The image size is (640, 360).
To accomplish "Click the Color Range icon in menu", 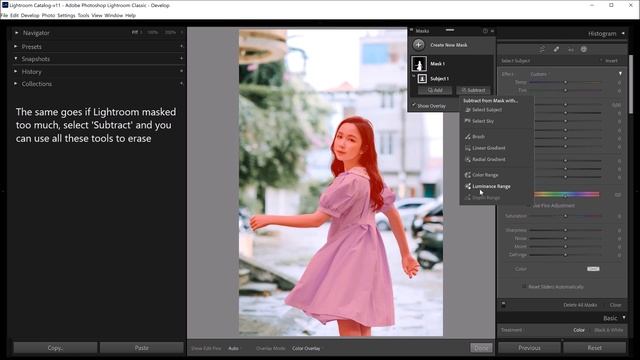I will (x=467, y=175).
